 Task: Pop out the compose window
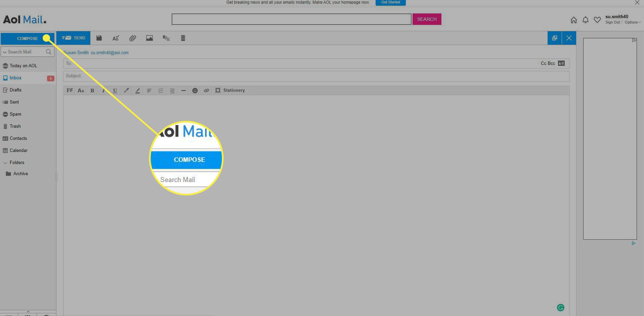[x=555, y=38]
